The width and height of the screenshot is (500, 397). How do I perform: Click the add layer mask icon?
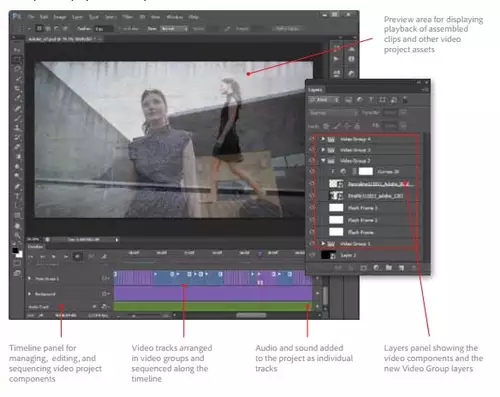[363, 267]
